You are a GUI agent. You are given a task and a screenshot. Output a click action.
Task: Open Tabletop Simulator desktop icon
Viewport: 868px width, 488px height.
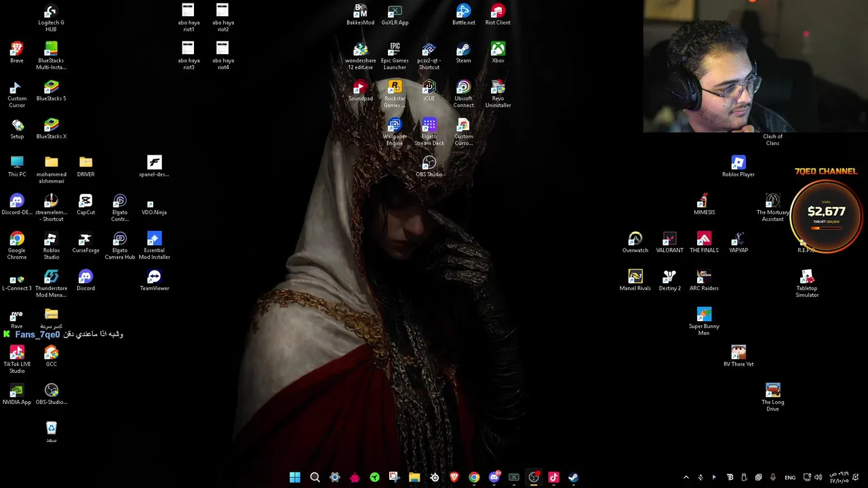807,284
